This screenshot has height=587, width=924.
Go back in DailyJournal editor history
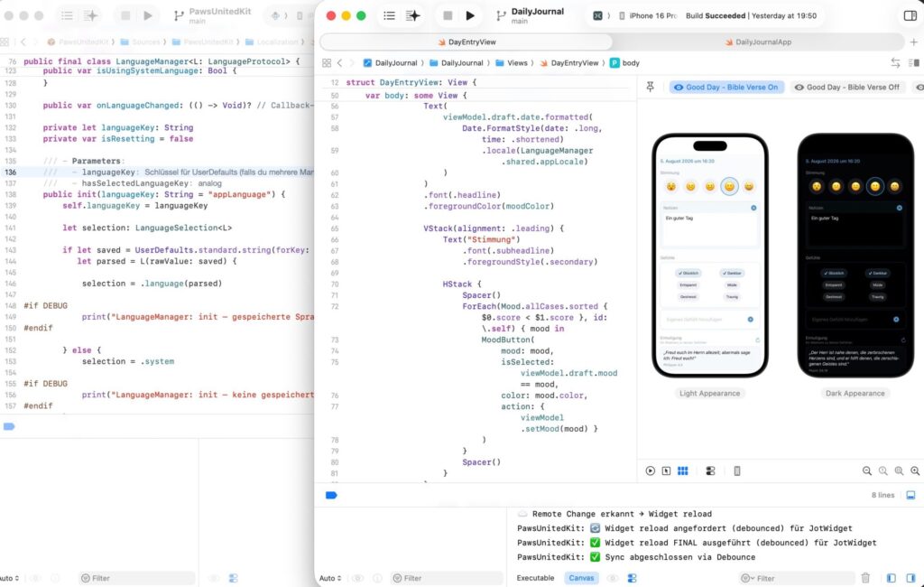coord(340,63)
